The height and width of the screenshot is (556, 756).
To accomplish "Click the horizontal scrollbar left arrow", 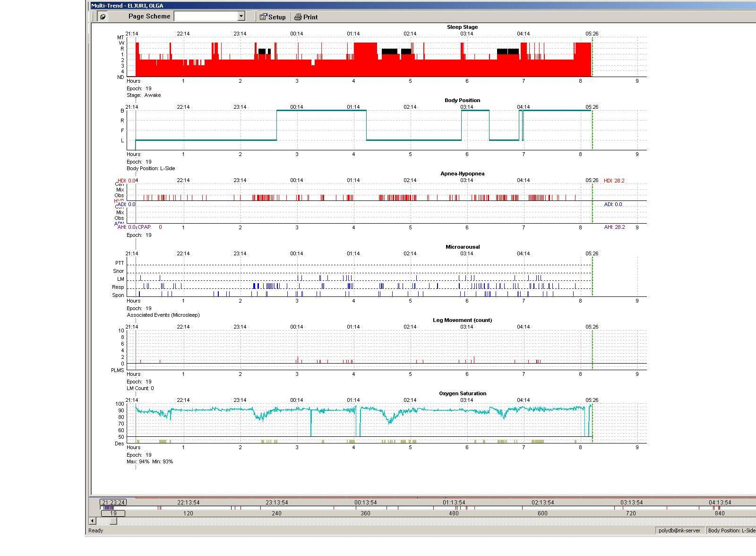I will [93, 521].
